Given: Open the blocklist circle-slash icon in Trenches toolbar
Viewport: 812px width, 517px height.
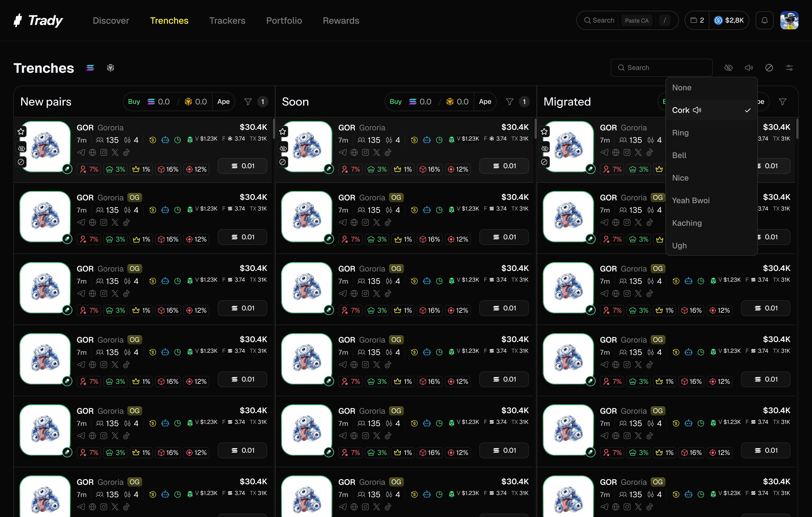Looking at the screenshot, I should [769, 68].
